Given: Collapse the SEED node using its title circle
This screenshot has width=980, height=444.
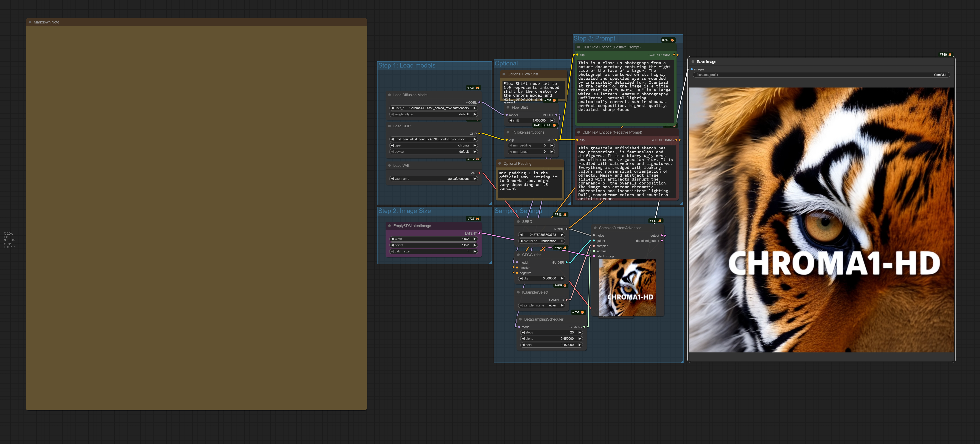Looking at the screenshot, I should pos(518,221).
